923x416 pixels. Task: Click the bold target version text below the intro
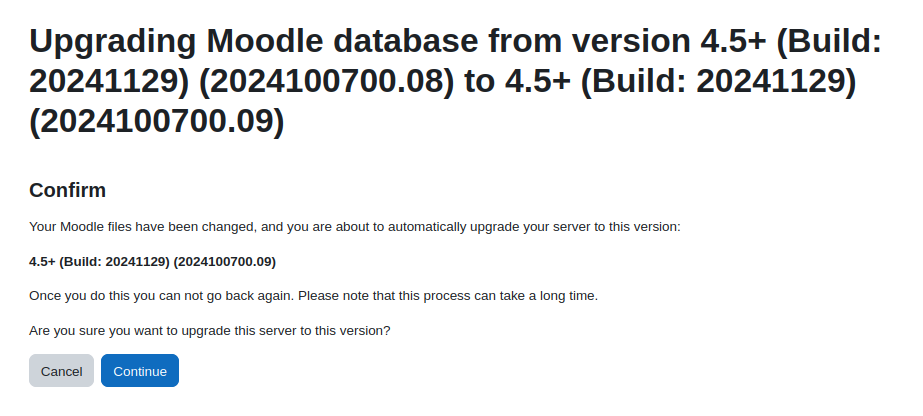point(152,261)
